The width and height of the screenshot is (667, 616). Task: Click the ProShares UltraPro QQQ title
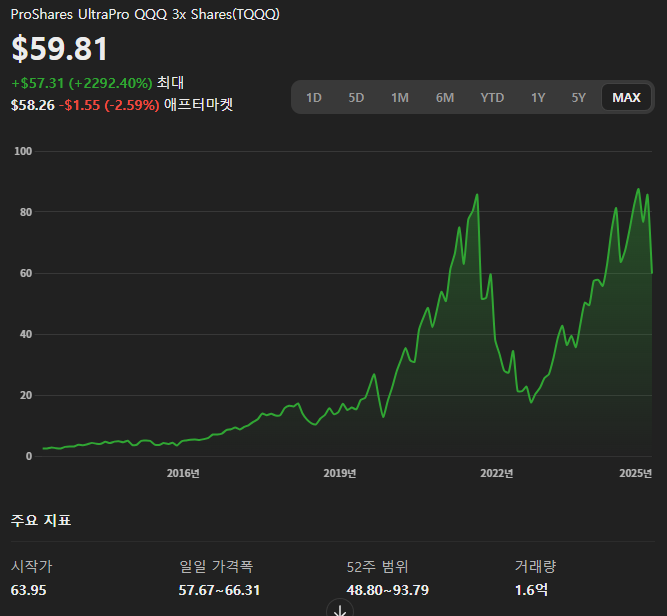coord(145,14)
